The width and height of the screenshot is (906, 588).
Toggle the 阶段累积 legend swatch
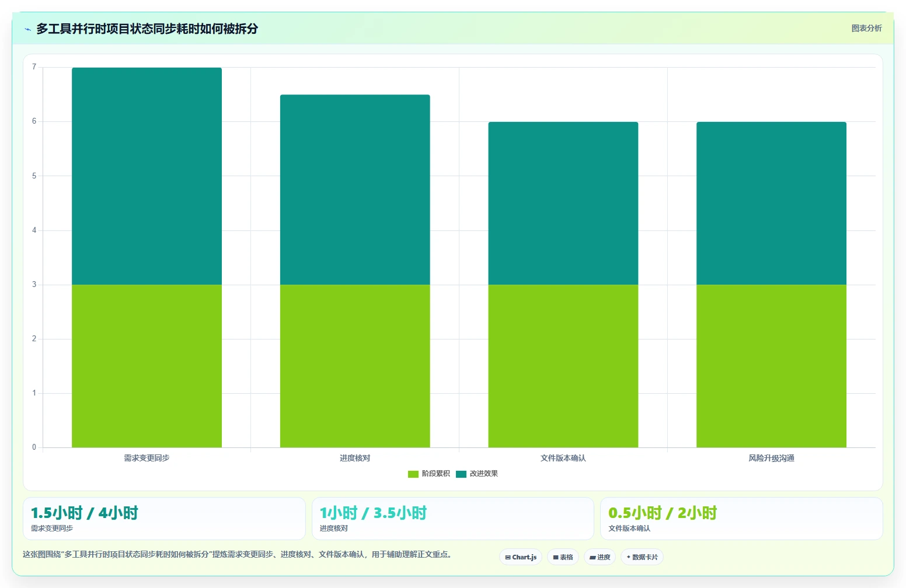tap(413, 474)
